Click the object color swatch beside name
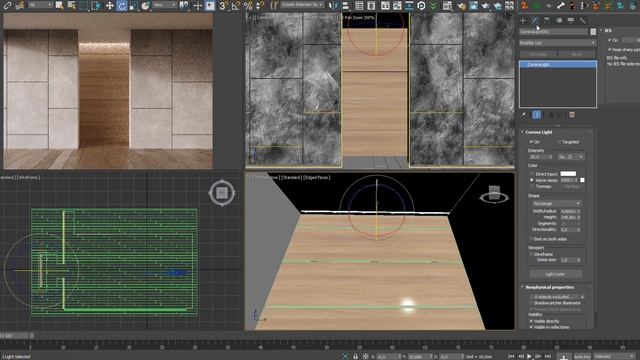 [x=593, y=31]
